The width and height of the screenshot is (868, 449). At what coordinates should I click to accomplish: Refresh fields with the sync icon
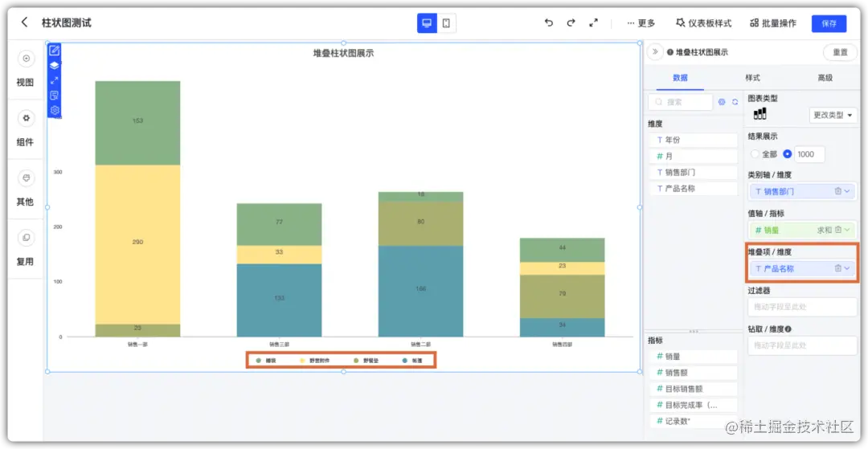pyautogui.click(x=735, y=102)
